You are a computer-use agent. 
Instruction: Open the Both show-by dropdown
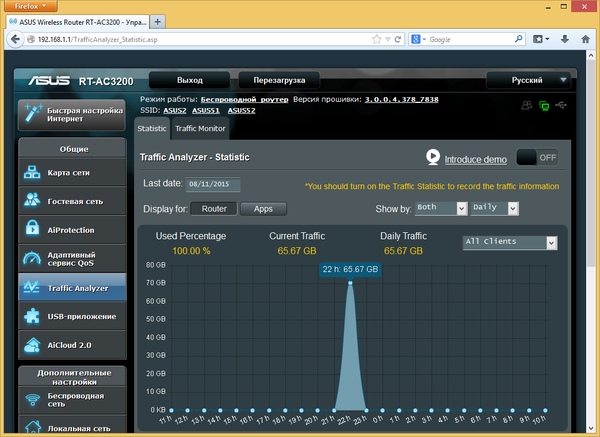(441, 208)
